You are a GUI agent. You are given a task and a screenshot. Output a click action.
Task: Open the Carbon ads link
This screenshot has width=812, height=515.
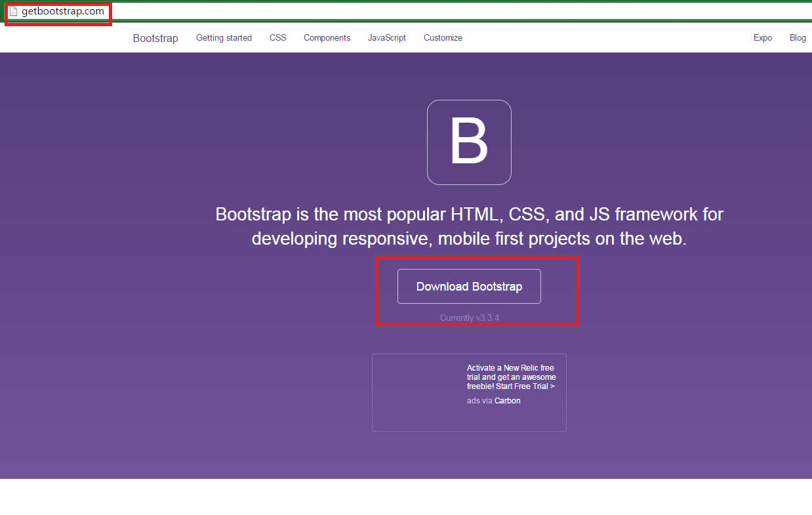pyautogui.click(x=507, y=400)
